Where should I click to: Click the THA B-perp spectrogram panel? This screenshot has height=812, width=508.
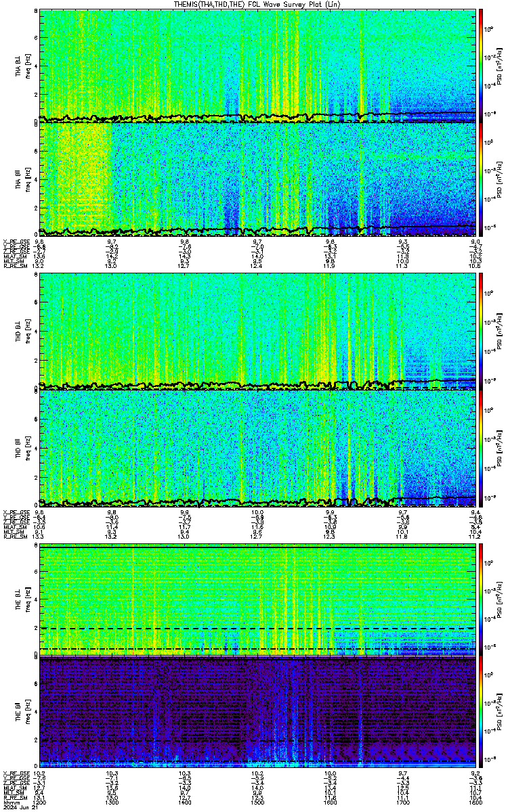pos(257,66)
